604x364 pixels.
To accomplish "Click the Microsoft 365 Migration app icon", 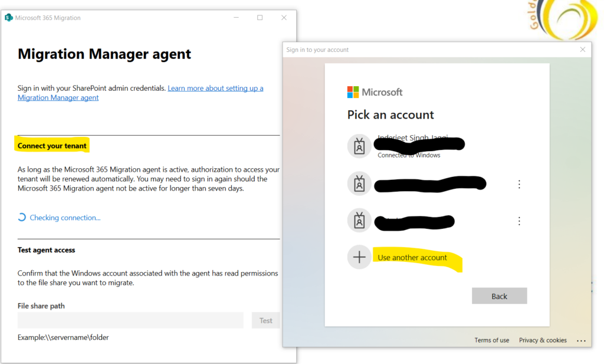I will click(8, 18).
